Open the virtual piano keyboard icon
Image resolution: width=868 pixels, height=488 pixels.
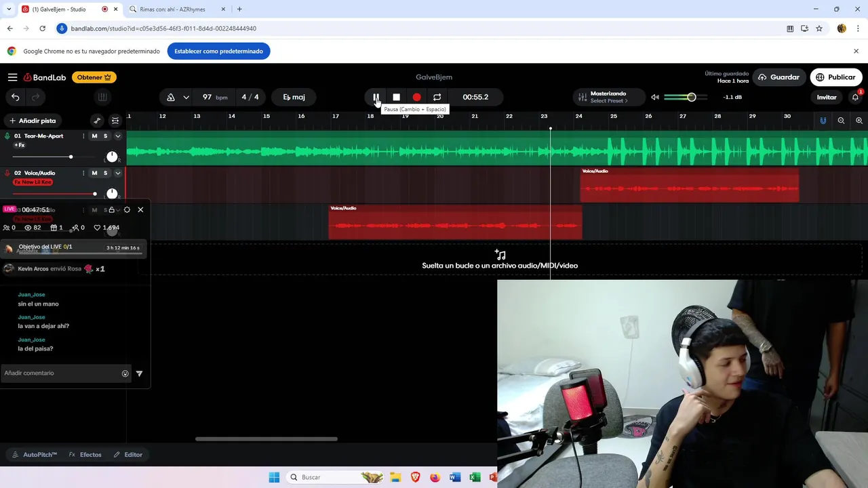pyautogui.click(x=102, y=97)
